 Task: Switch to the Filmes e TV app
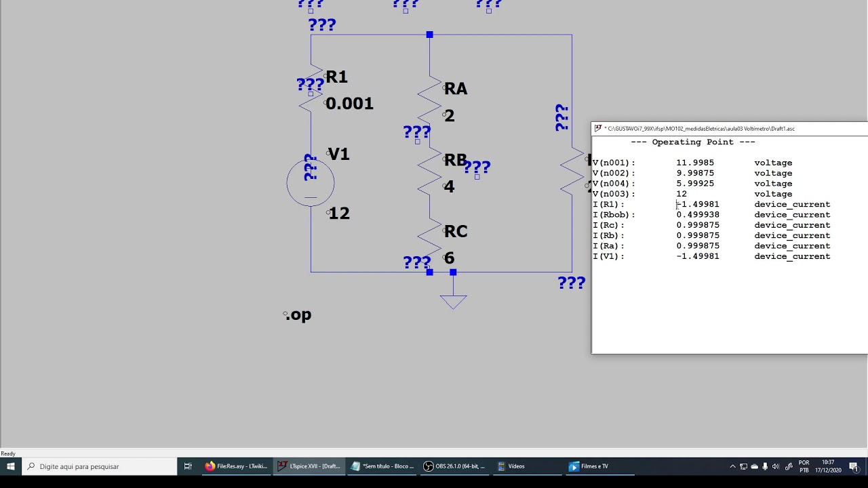click(599, 466)
